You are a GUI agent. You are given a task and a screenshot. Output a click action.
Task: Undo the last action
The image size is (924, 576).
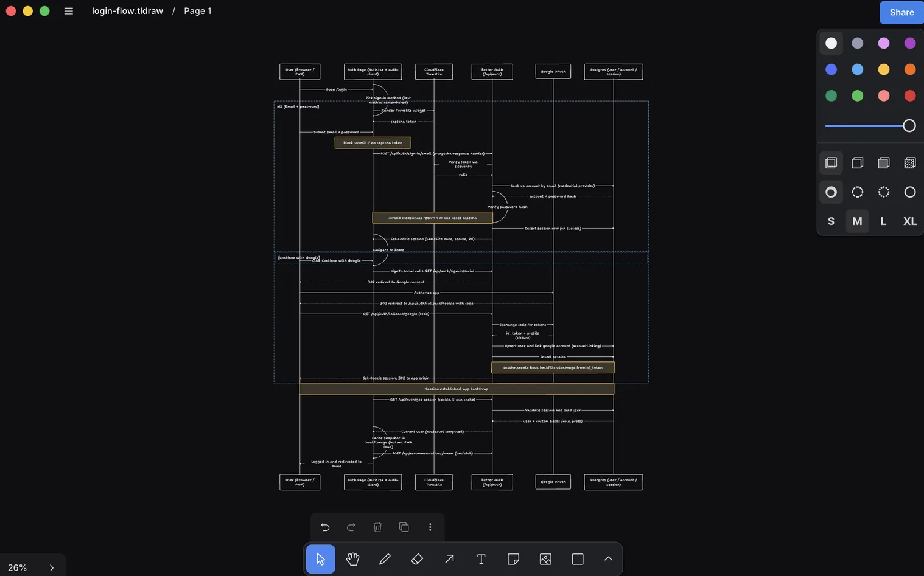[325, 527]
